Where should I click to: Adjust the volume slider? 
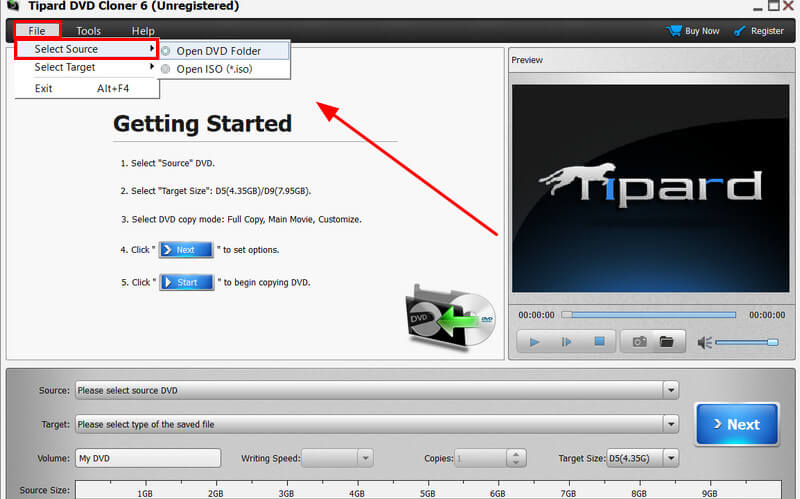(747, 342)
